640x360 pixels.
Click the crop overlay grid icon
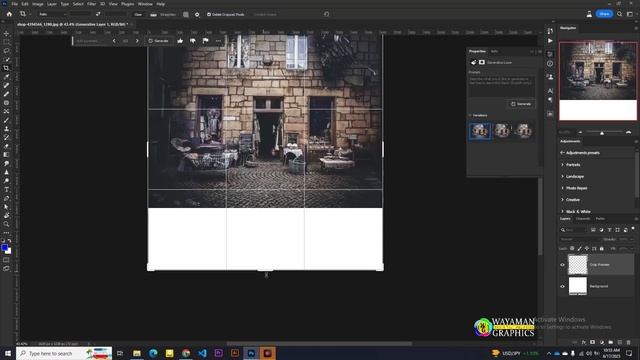186,14
